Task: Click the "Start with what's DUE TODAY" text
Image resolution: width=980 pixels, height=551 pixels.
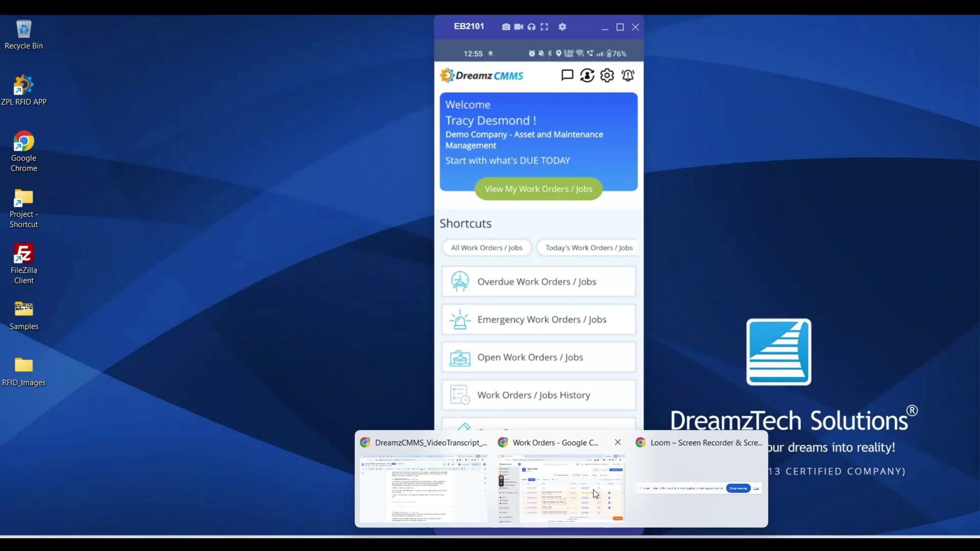Action: click(x=508, y=160)
